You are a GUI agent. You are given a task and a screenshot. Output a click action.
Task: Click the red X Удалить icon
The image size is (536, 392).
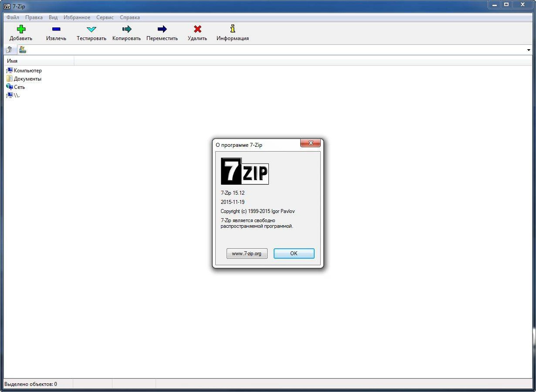click(197, 29)
